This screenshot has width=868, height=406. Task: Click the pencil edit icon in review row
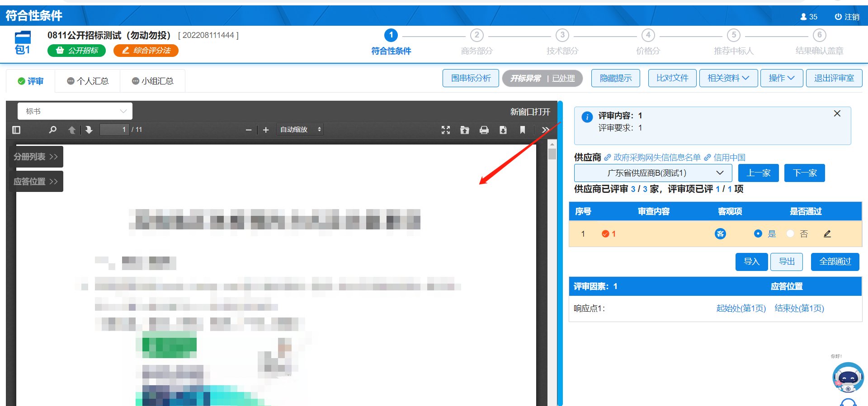tap(827, 234)
